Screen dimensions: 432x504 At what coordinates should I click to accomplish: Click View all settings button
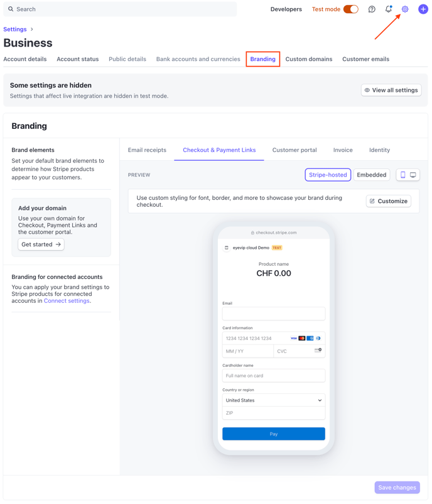pos(391,90)
